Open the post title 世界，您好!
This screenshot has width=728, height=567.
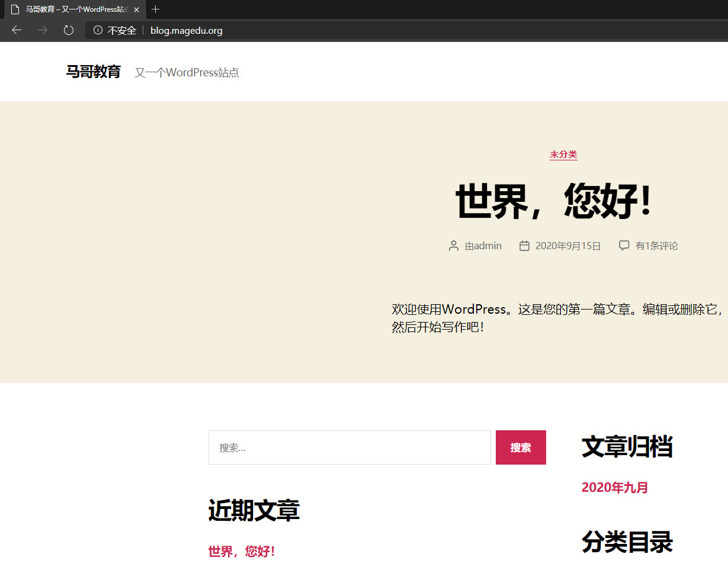tap(554, 201)
